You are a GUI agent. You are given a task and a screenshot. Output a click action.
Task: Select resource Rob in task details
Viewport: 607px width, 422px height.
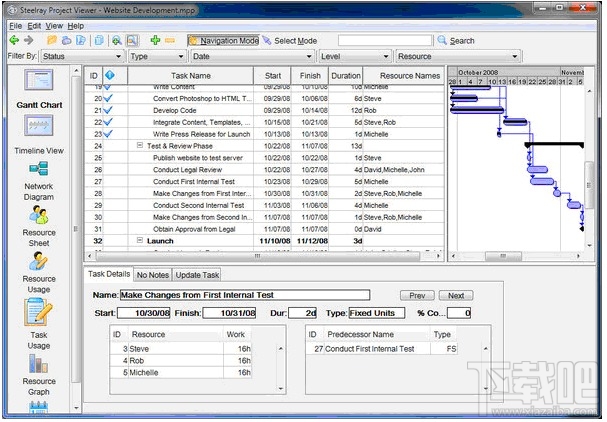181,361
